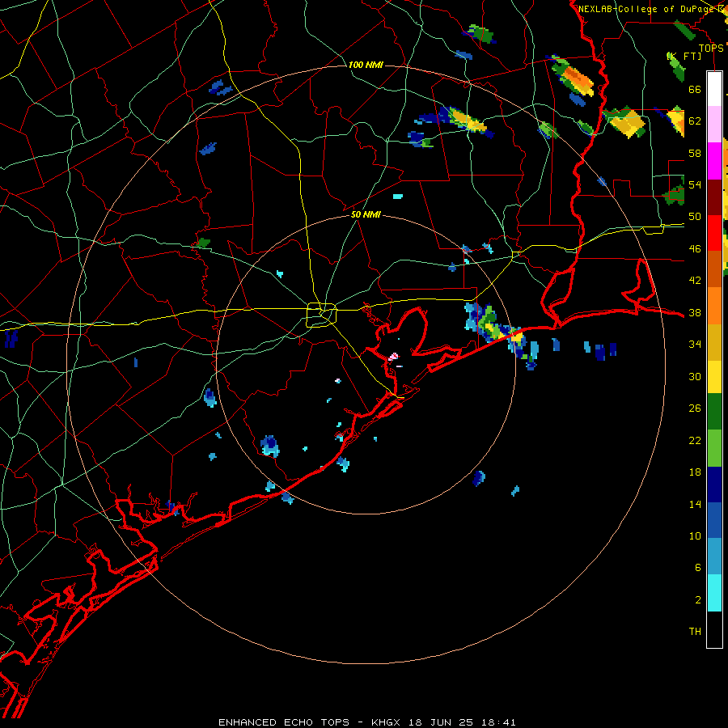Click the '38' legend value
The width and height of the screenshot is (728, 728).
click(x=695, y=312)
